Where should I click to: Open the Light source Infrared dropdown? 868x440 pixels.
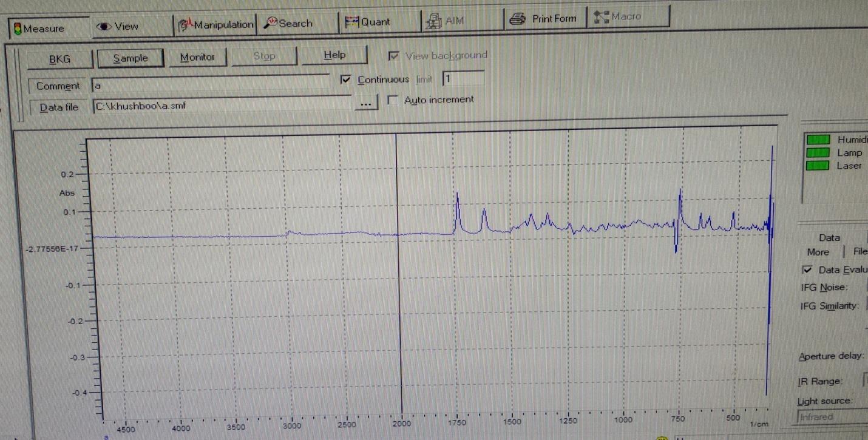(832, 417)
